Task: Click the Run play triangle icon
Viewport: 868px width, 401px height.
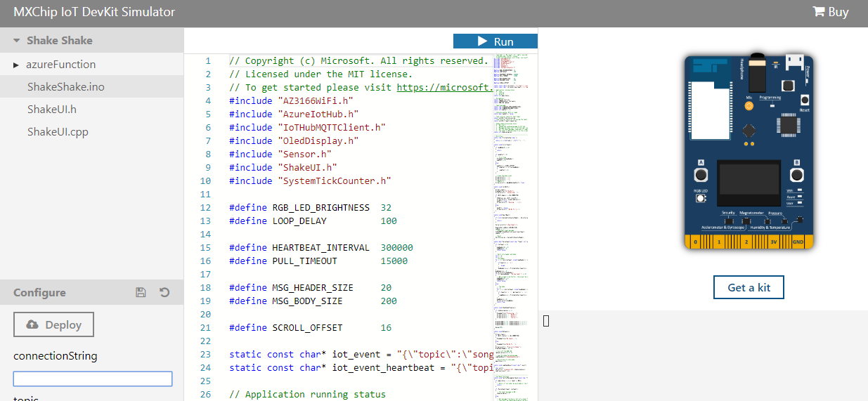Action: (x=483, y=41)
